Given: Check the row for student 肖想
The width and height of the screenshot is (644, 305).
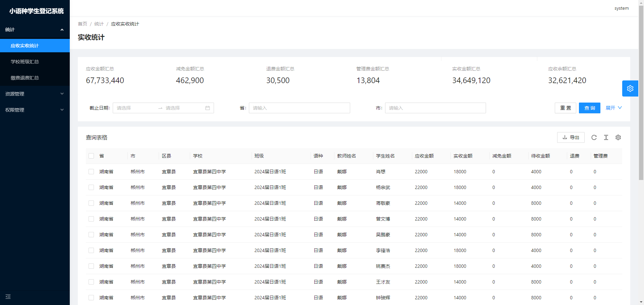Looking at the screenshot, I should point(91,172).
